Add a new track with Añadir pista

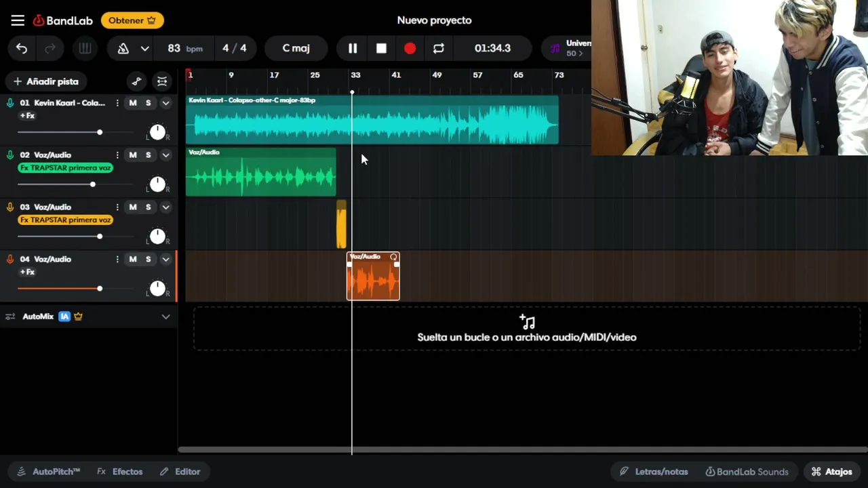pyautogui.click(x=46, y=81)
